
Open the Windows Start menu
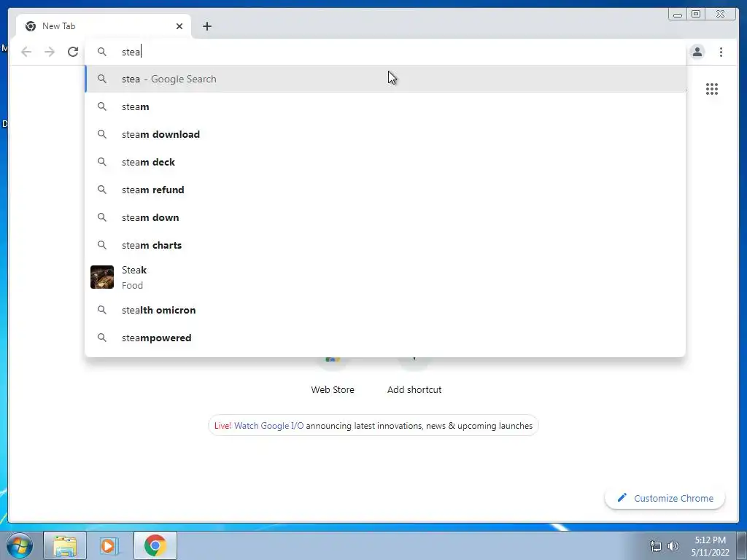click(x=20, y=545)
